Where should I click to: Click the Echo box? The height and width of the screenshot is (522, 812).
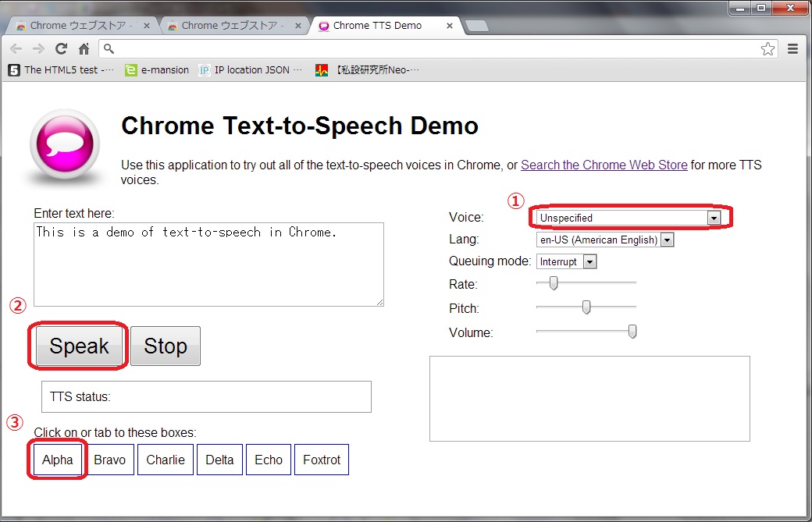[269, 460]
